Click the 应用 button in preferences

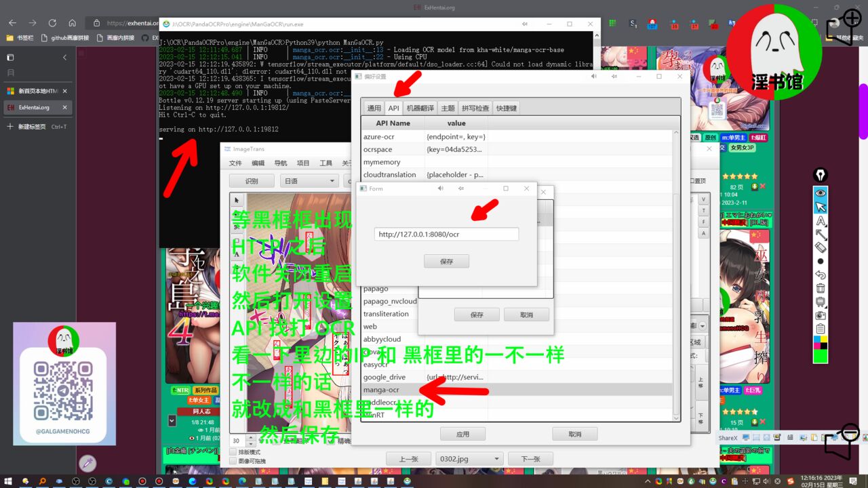462,434
